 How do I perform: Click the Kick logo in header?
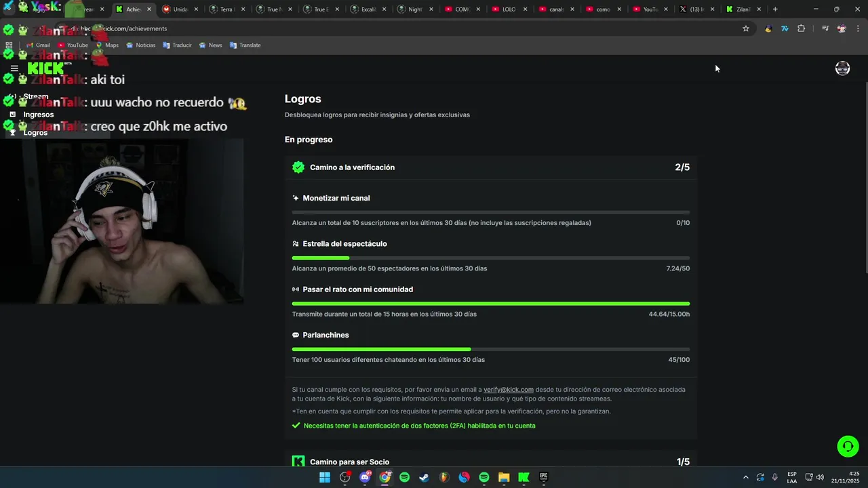50,68
